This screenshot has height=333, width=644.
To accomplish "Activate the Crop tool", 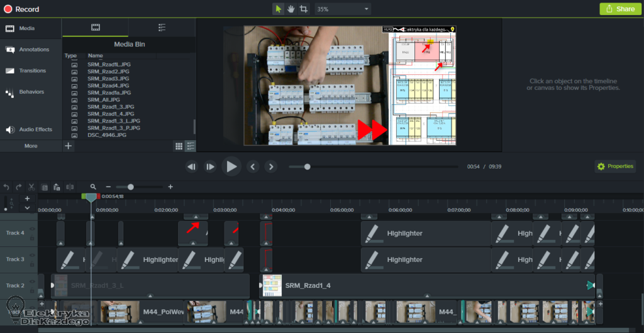I will (x=304, y=9).
